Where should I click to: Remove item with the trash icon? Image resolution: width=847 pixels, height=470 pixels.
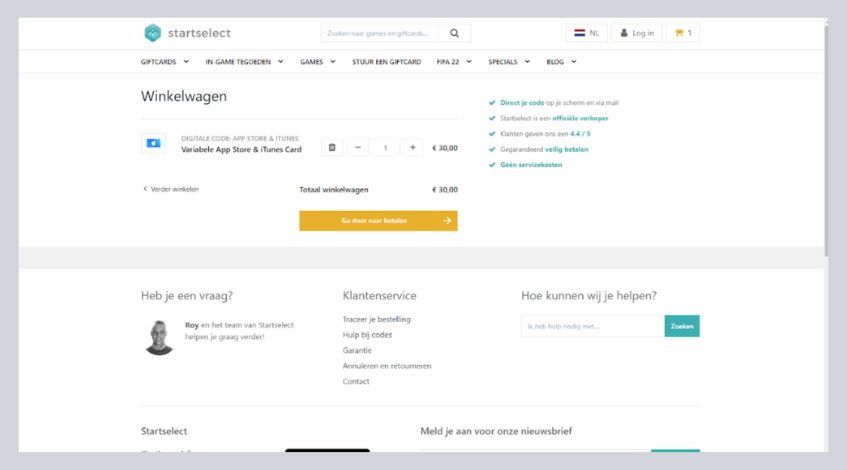tap(332, 147)
